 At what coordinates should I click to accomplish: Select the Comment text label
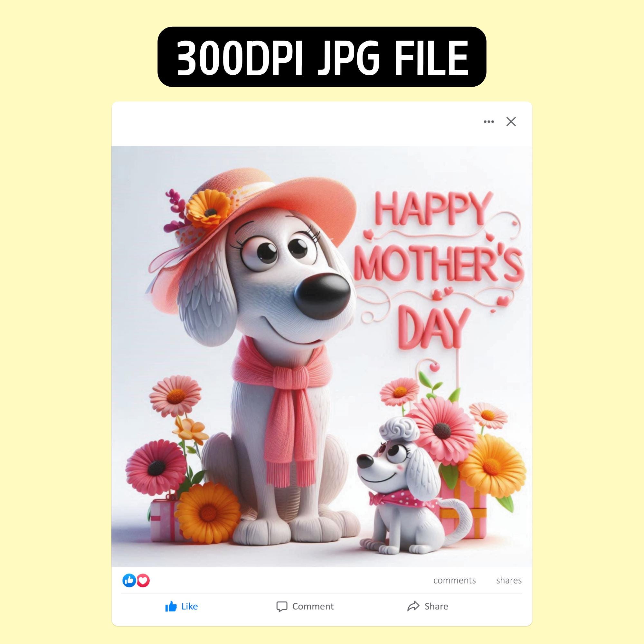(x=313, y=606)
